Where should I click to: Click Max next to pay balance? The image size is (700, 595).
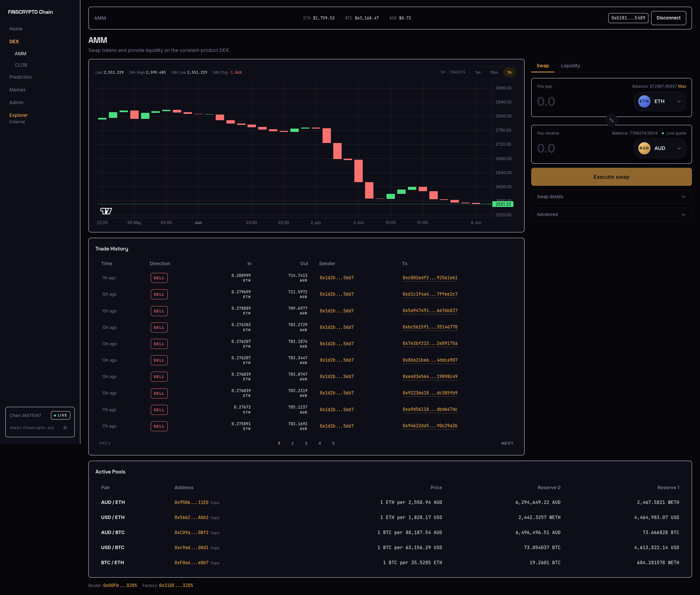click(682, 86)
